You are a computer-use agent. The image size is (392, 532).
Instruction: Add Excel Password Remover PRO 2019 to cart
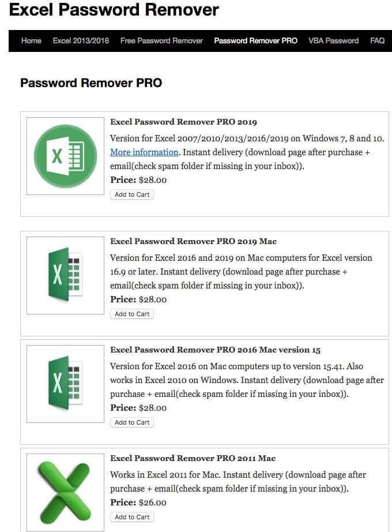click(132, 195)
